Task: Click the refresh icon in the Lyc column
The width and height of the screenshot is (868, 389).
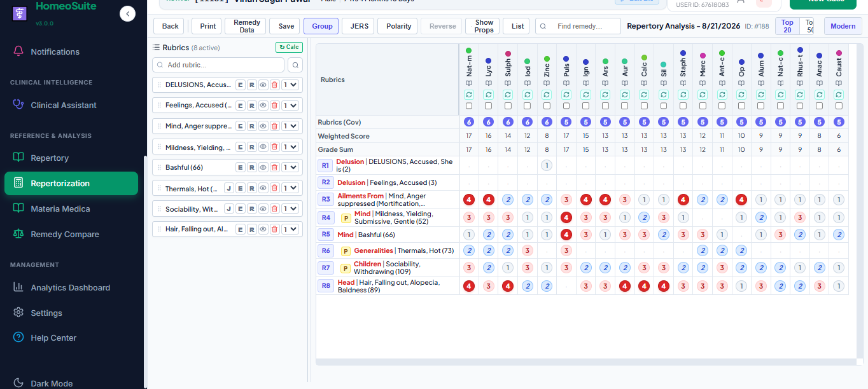Action: pyautogui.click(x=488, y=95)
